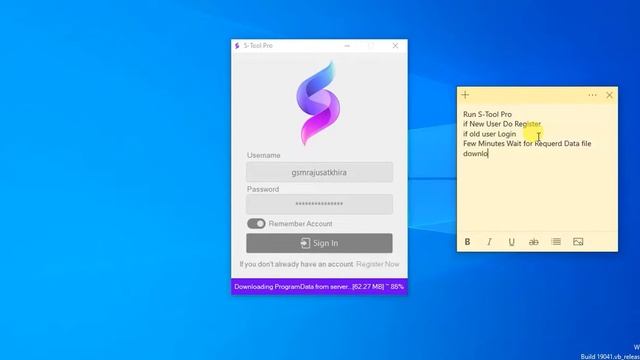Click the S-Tool Pro logo image
Screen dimensions: 640x360
(x=318, y=103)
